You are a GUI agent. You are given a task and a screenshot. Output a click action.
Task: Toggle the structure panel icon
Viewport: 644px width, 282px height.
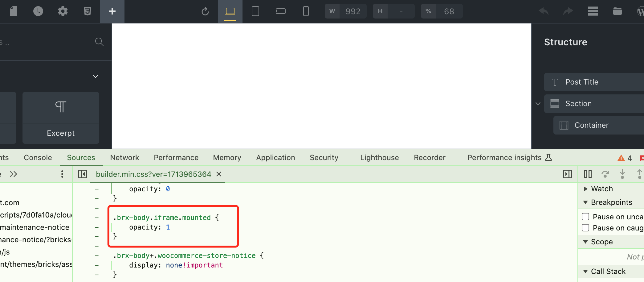[x=593, y=11]
